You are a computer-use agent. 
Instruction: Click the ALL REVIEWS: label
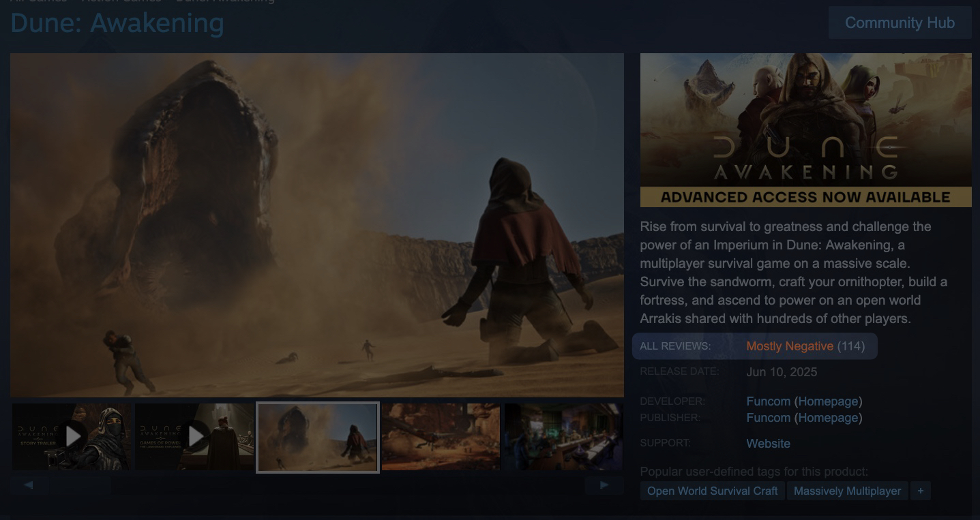675,346
